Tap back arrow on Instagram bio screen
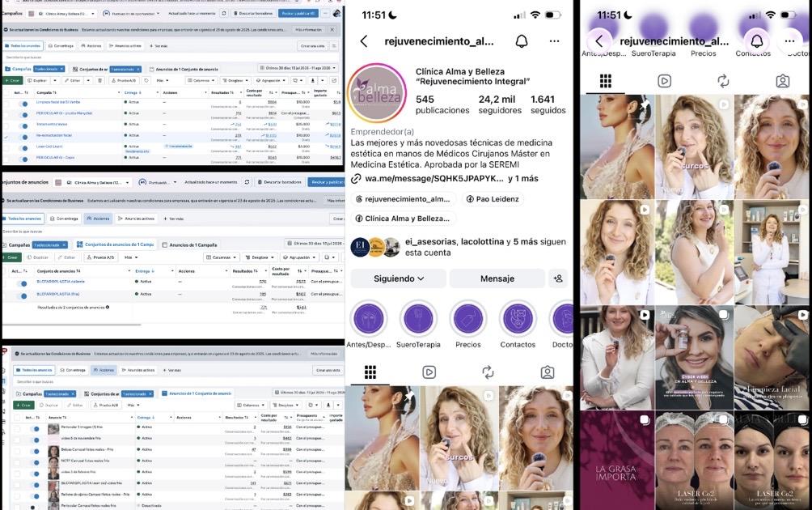 click(x=364, y=41)
